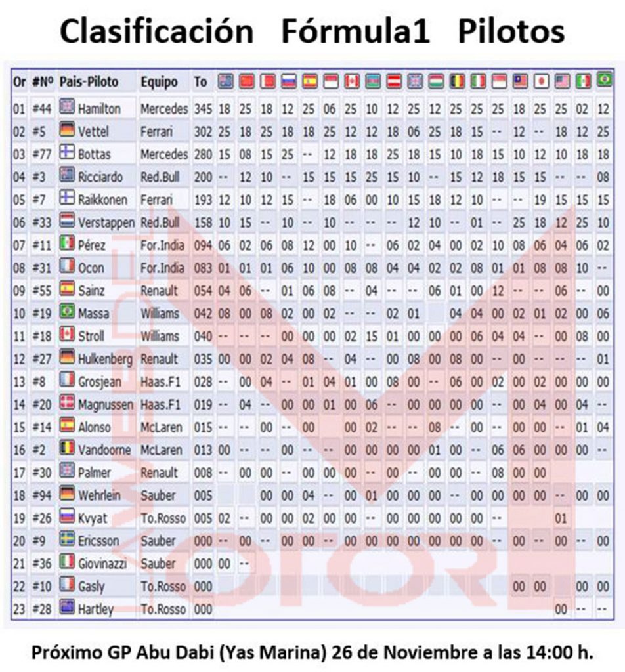Click the Belgium flag in the header row
This screenshot has height=672, width=625.
[x=456, y=81]
